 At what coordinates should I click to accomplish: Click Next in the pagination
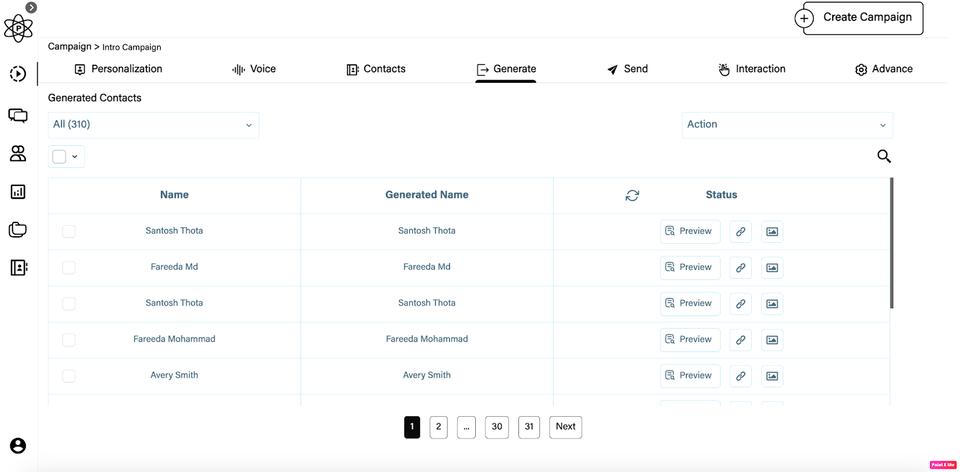point(566,427)
